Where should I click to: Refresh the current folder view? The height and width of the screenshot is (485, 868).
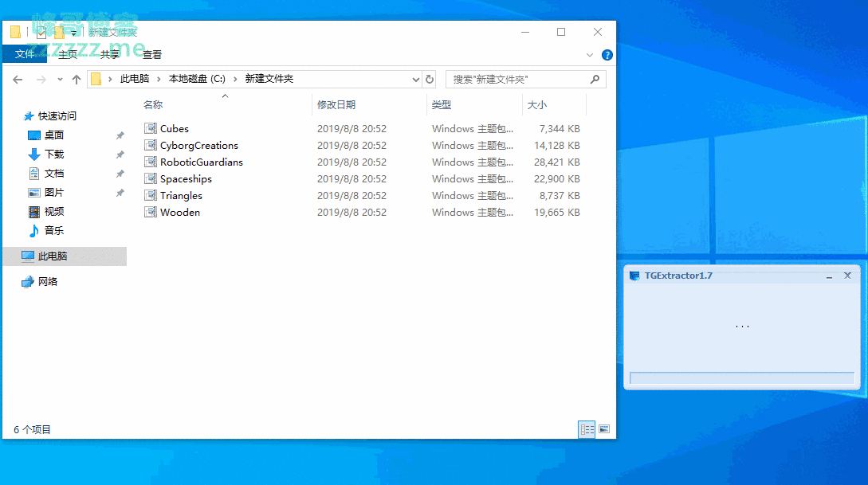430,80
